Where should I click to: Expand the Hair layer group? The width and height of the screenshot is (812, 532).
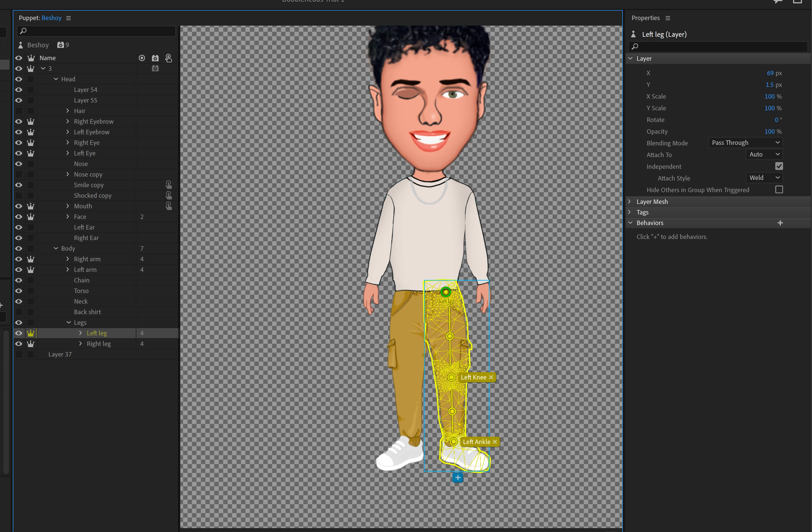pos(68,111)
